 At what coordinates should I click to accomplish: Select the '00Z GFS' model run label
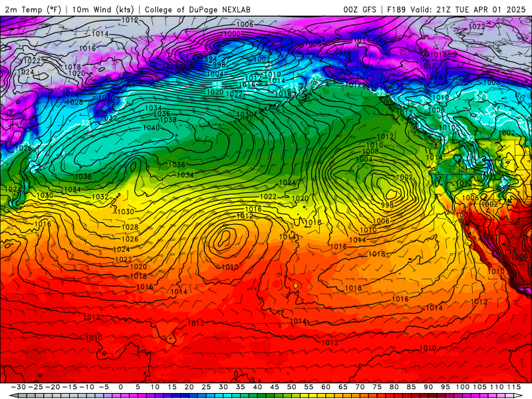(x=360, y=9)
